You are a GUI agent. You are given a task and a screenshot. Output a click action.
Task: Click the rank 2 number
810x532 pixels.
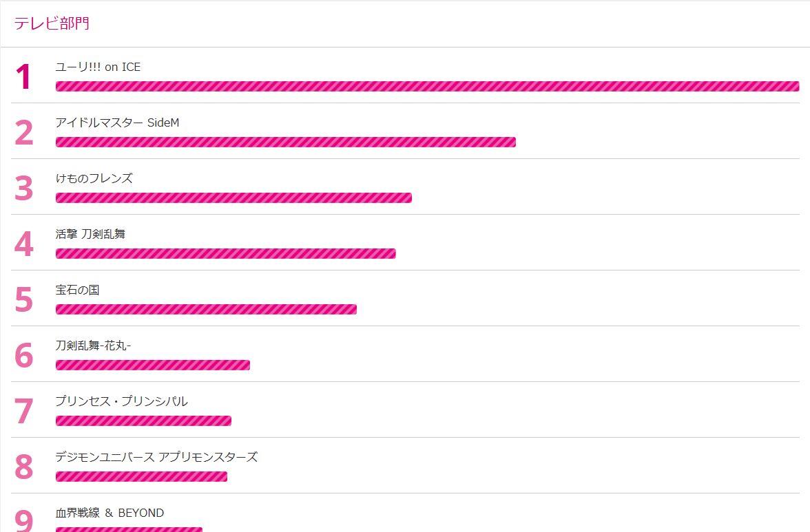23,133
